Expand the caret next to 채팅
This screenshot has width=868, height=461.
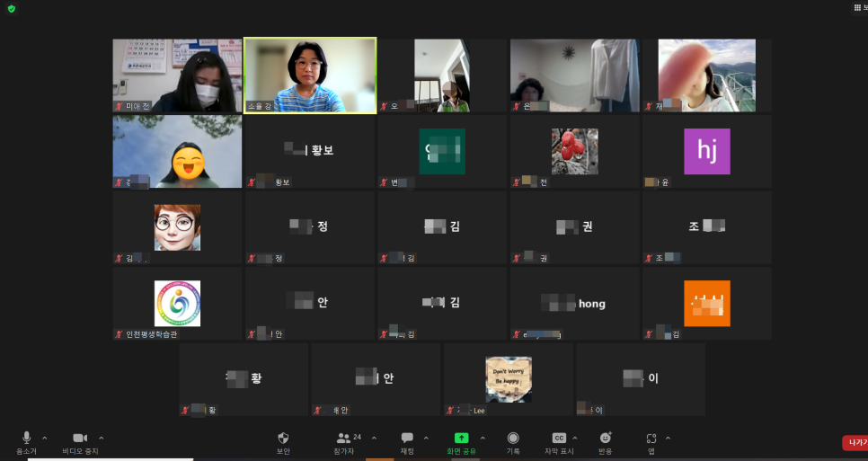click(426, 439)
